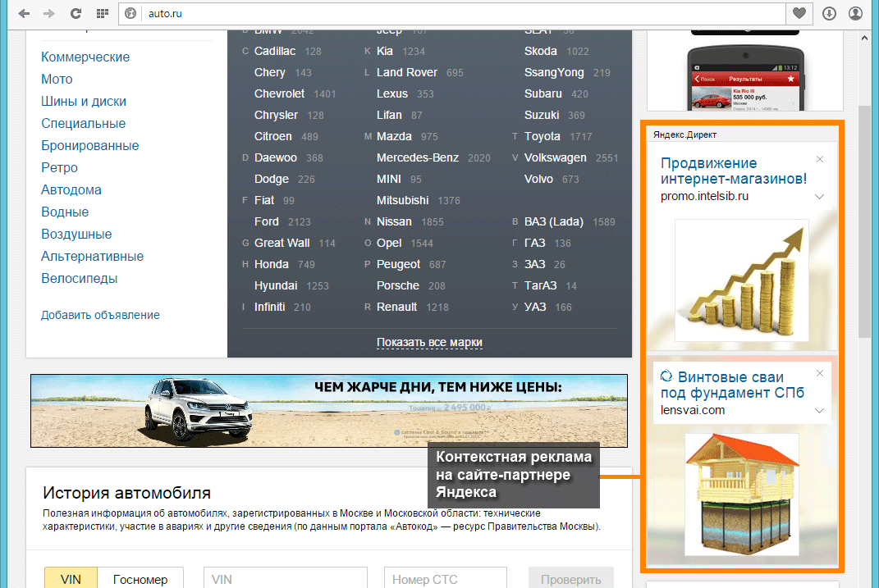This screenshot has width=879, height=588.
Task: Select the Great Wall brand
Action: pyautogui.click(x=282, y=243)
